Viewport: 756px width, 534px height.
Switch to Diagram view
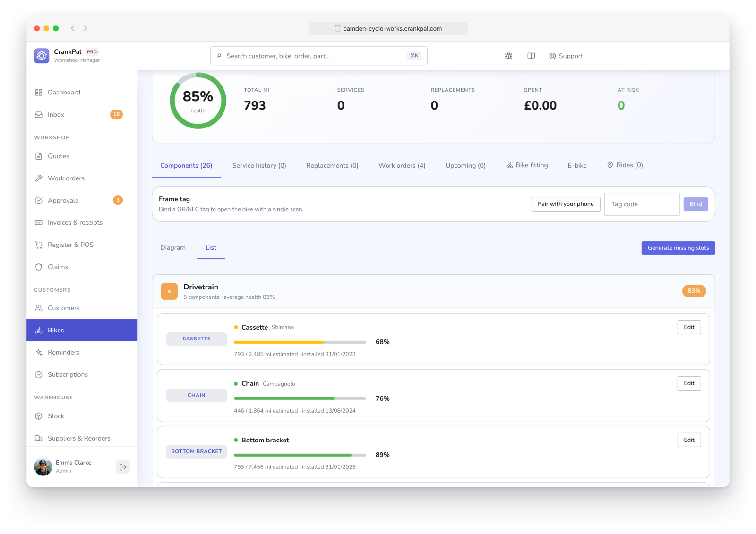[173, 248]
